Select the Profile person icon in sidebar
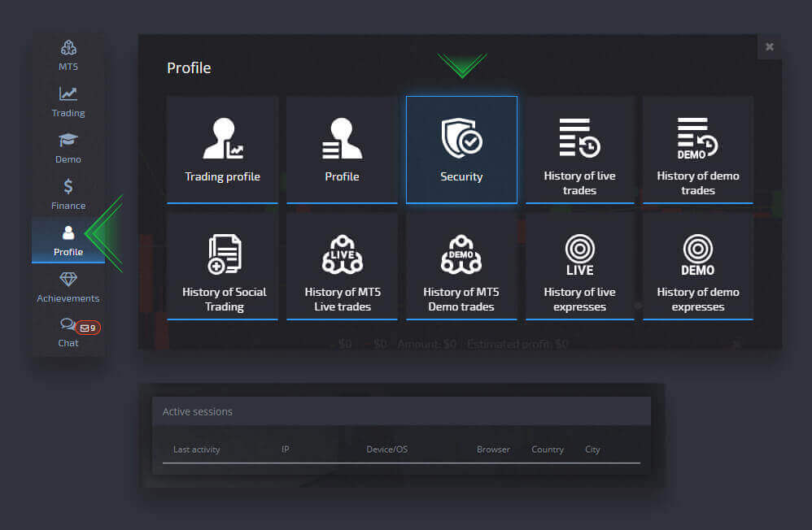The height and width of the screenshot is (530, 812). click(68, 233)
